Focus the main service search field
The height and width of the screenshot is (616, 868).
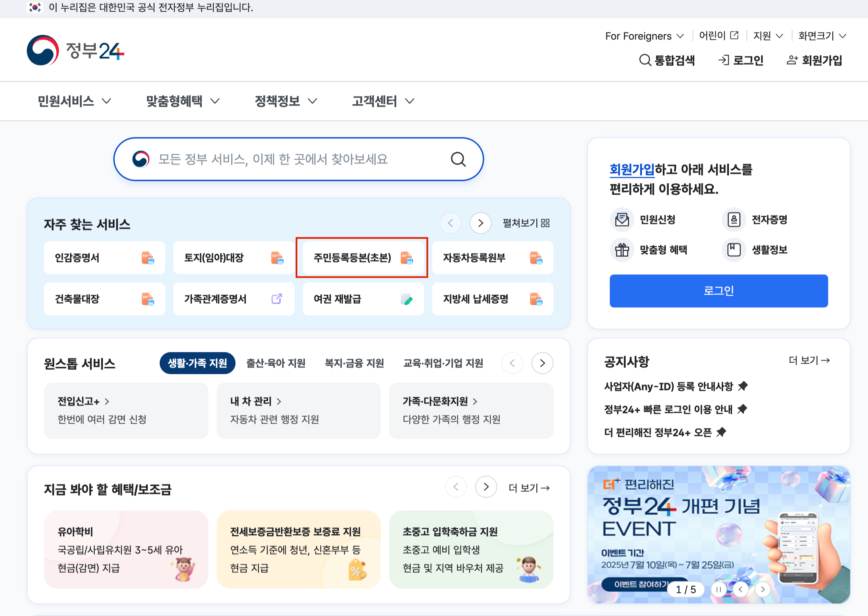pyautogui.click(x=273, y=159)
